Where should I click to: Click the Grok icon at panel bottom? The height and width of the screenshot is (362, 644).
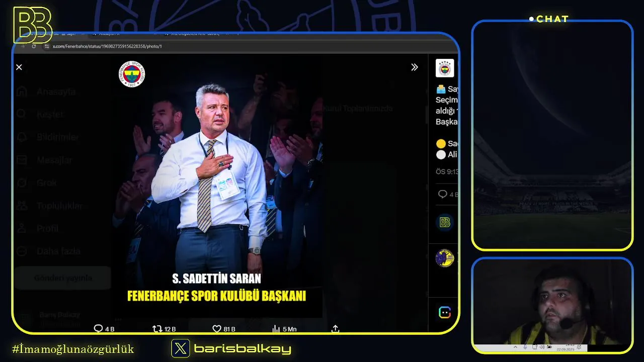[445, 312]
